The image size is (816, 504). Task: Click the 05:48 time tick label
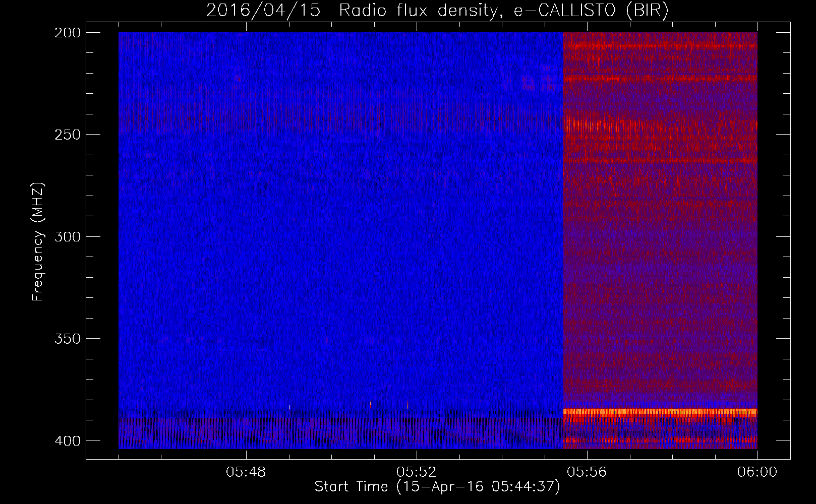(246, 472)
